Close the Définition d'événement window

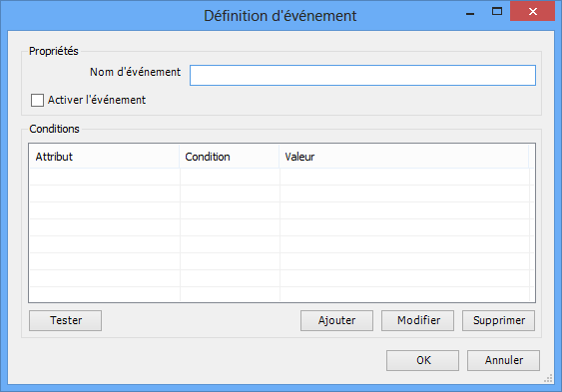click(x=533, y=11)
